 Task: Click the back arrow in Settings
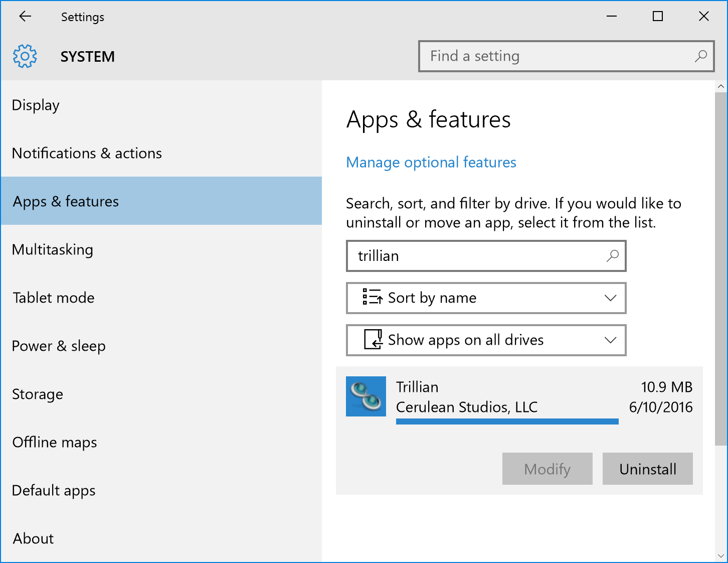(x=25, y=17)
